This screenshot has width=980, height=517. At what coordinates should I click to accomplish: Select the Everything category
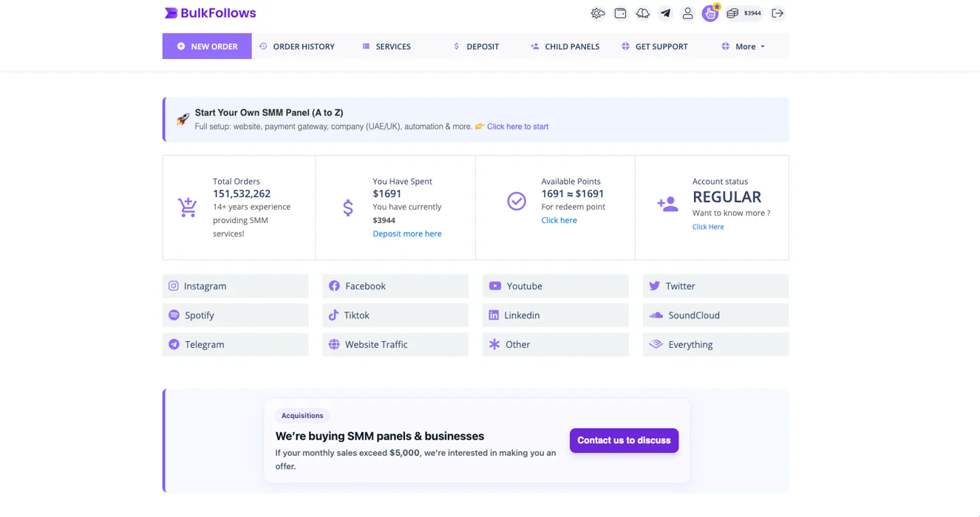715,344
